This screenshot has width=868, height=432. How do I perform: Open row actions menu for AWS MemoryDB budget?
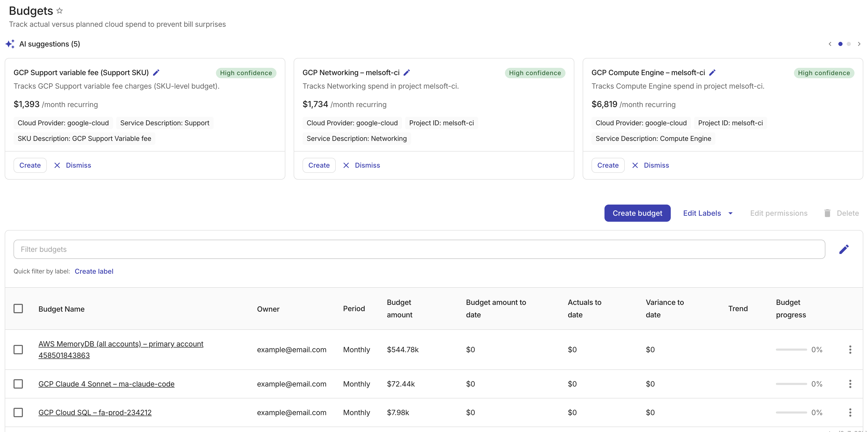(850, 349)
